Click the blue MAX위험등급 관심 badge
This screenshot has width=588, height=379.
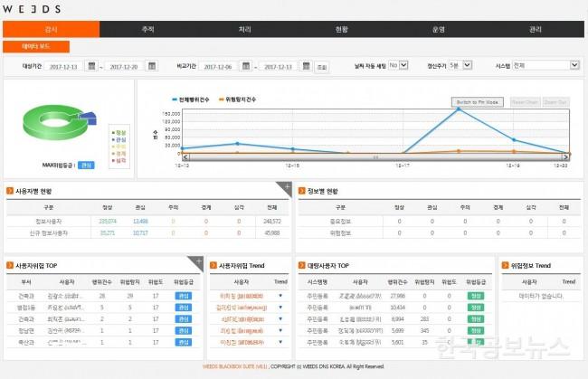pyautogui.click(x=86, y=166)
